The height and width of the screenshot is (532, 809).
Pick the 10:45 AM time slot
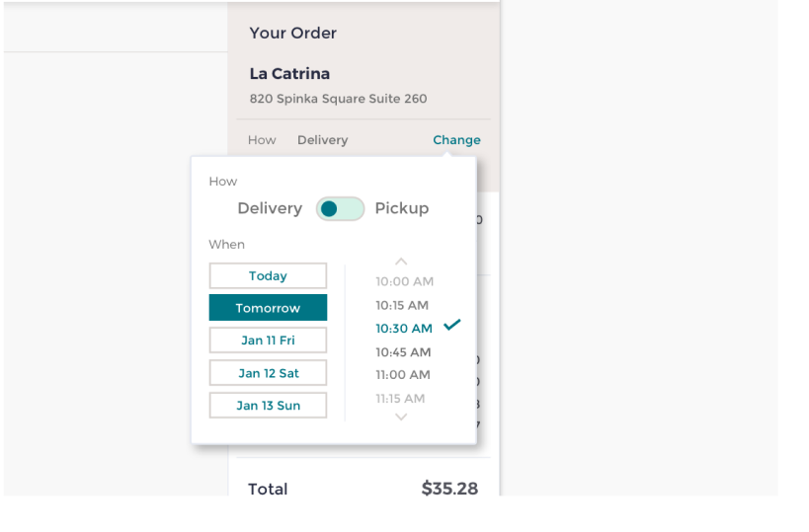(403, 352)
